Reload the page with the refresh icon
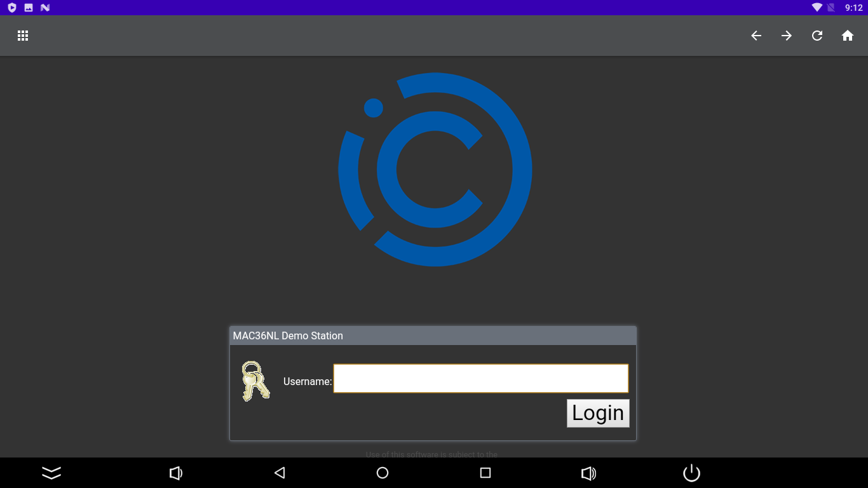This screenshot has width=868, height=488. 817,36
